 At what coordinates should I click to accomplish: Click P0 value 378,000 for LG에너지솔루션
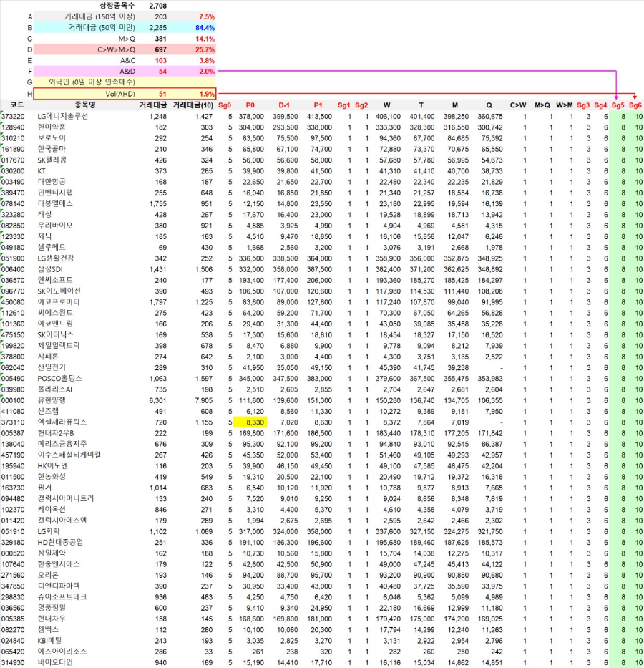point(251,116)
